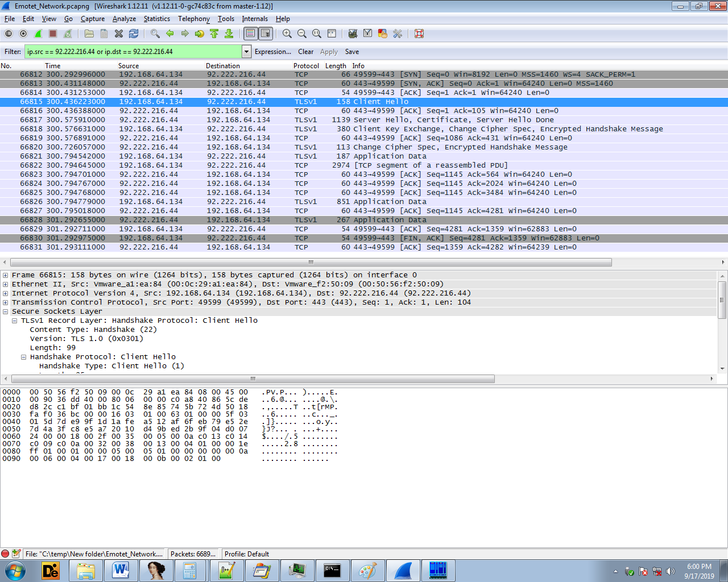This screenshot has width=728, height=582.
Task: Zoom out of packet text
Action: point(302,34)
